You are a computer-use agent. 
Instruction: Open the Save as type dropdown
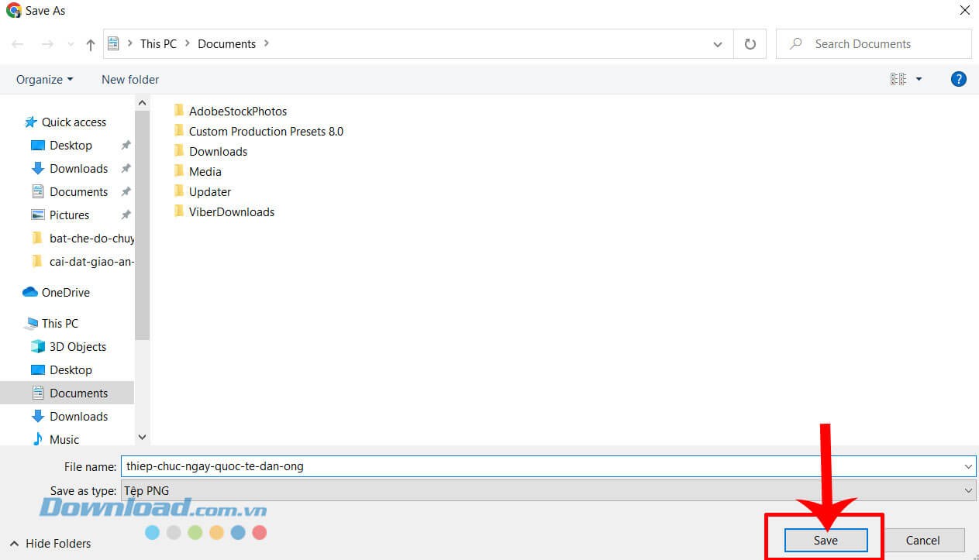(547, 490)
